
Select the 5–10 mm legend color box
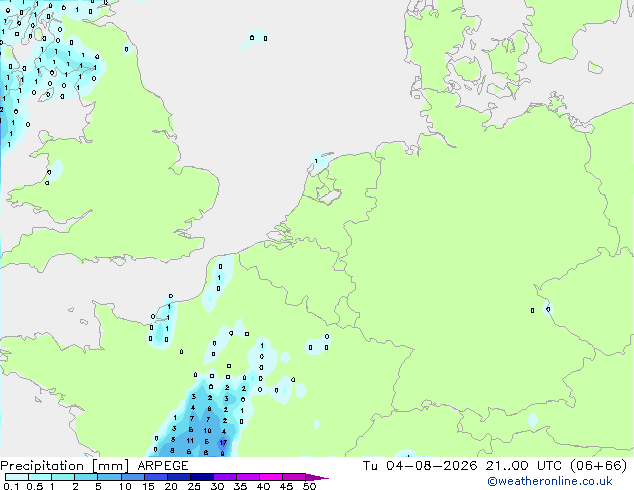click(x=109, y=477)
